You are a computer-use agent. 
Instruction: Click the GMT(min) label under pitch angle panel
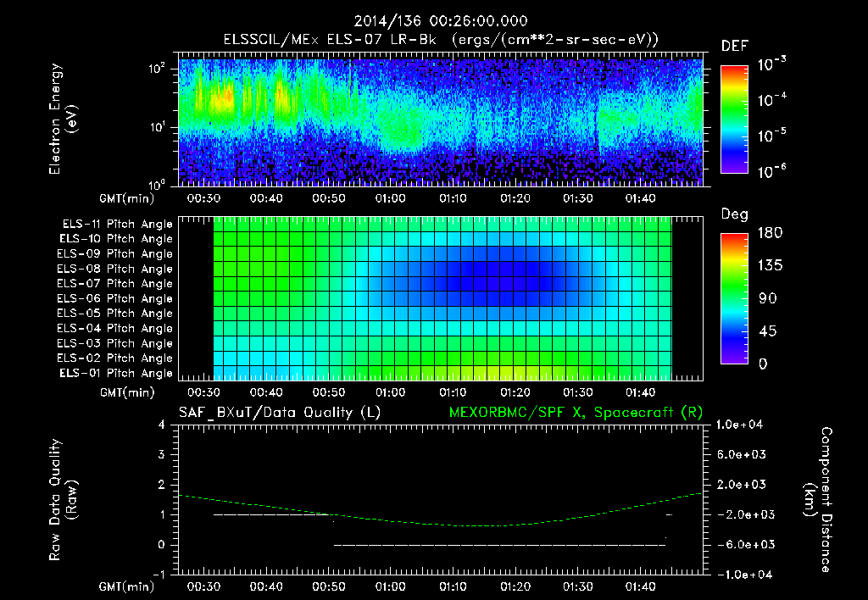[x=127, y=393]
